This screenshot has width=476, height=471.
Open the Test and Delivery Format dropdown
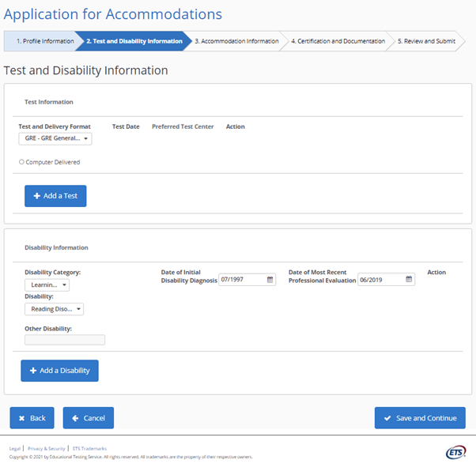click(55, 139)
